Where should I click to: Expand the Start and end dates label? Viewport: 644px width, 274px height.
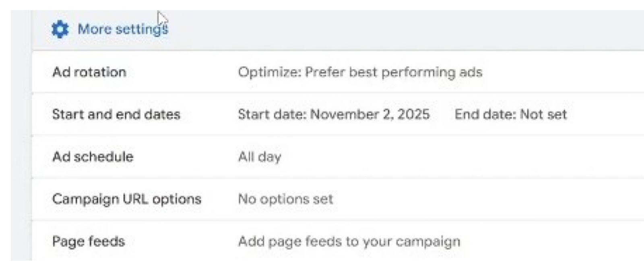pos(116,114)
